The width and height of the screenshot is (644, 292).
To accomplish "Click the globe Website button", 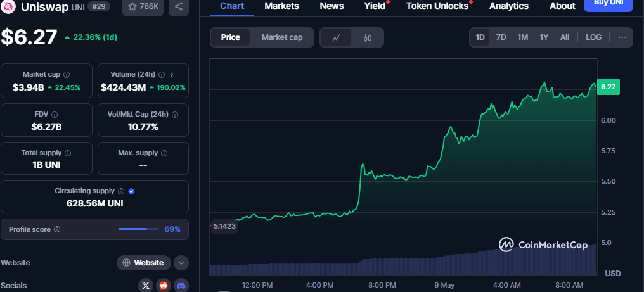I will tap(144, 263).
